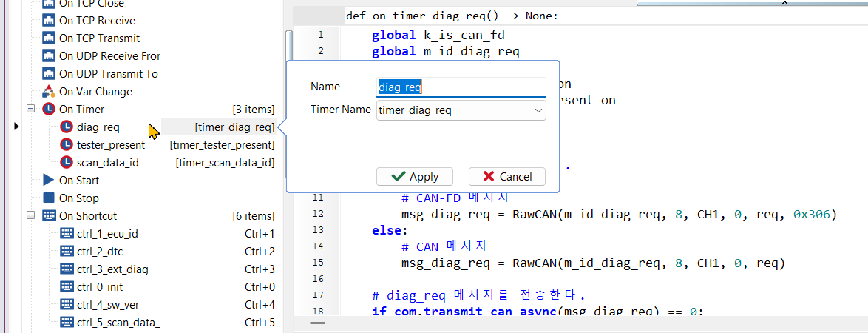Click the On UDP Receive From icon
The width and height of the screenshot is (868, 333).
[50, 56]
